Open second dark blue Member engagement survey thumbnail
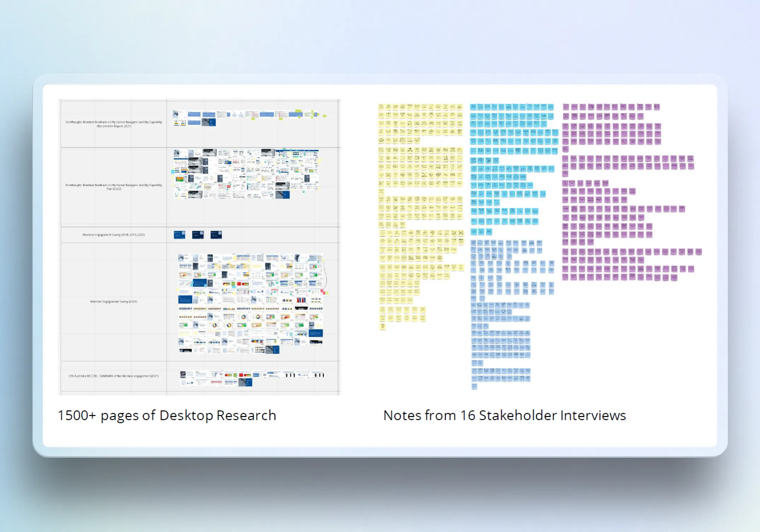Viewport: 760px width, 532px height. tap(198, 235)
